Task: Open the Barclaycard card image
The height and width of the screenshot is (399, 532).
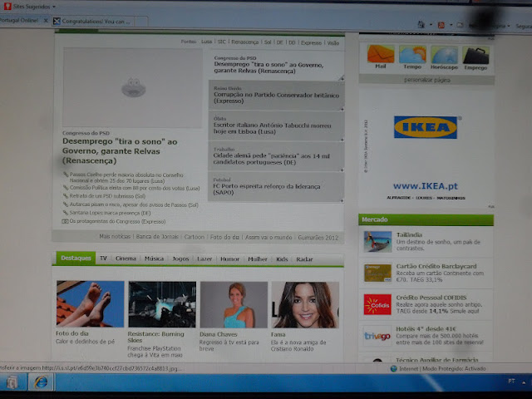Action: click(377, 273)
